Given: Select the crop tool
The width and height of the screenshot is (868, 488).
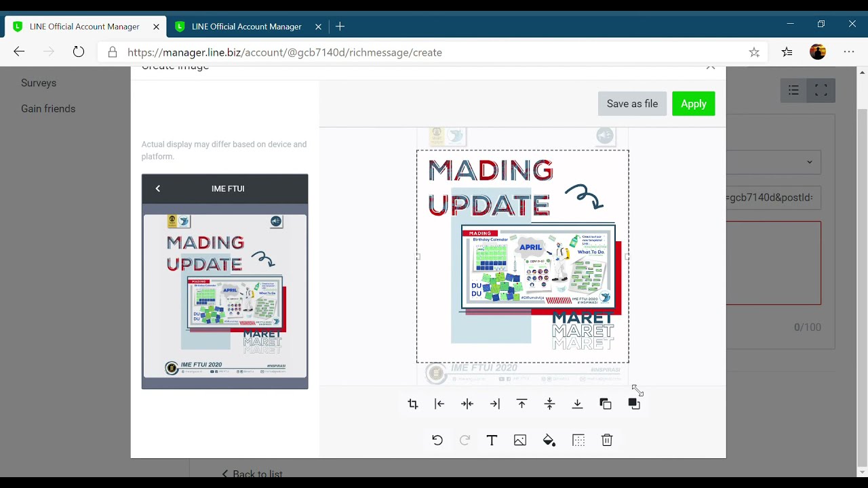Looking at the screenshot, I should pyautogui.click(x=413, y=404).
